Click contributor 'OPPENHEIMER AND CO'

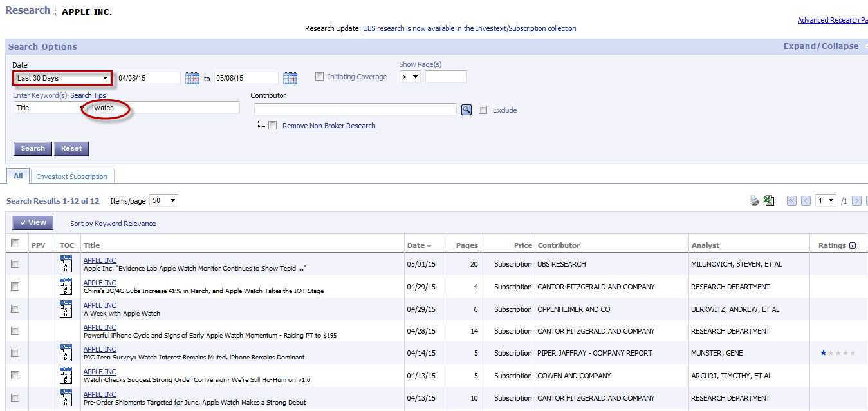tap(574, 309)
